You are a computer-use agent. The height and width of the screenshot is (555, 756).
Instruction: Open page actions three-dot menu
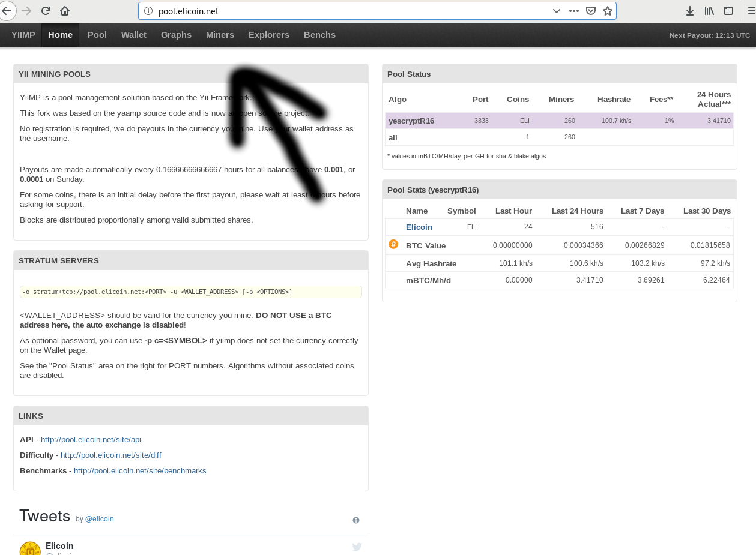coord(574,11)
